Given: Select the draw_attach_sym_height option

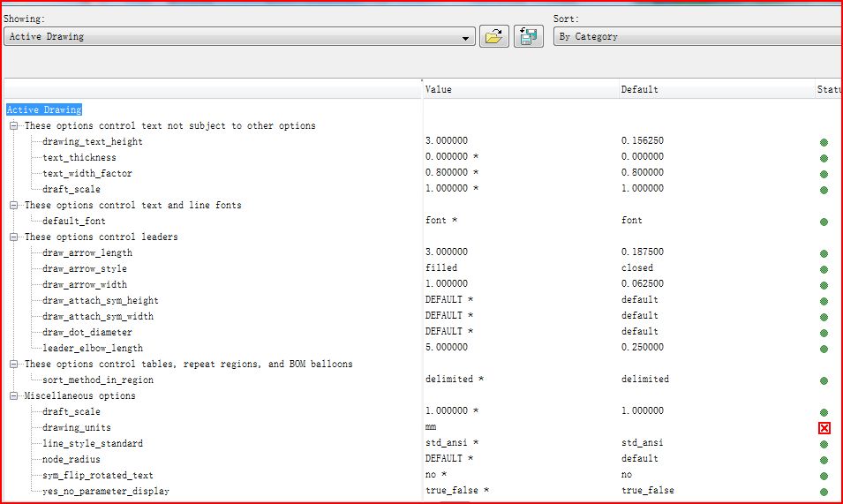Looking at the screenshot, I should [x=101, y=300].
